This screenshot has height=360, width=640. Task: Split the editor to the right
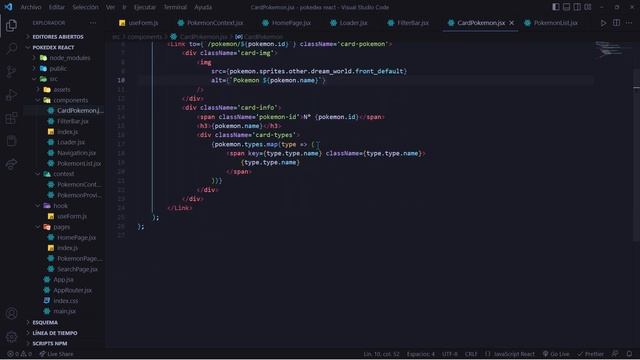pos(616,23)
